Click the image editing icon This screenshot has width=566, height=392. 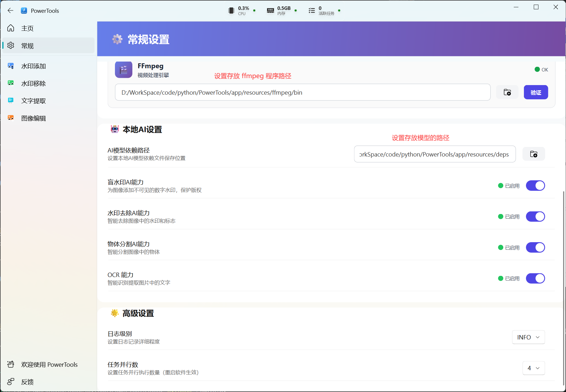(x=11, y=118)
